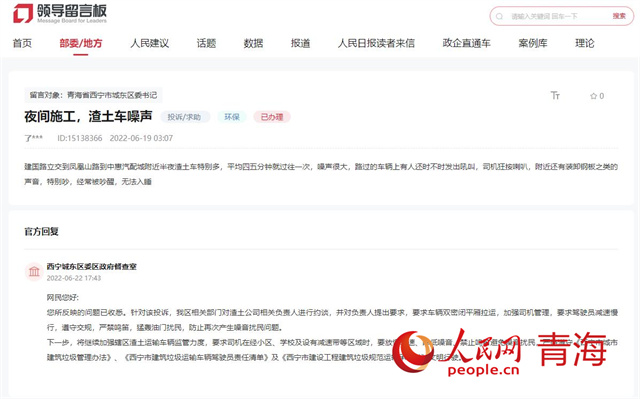Switch to the 数据 tab
This screenshot has height=399, width=640.
(253, 43)
